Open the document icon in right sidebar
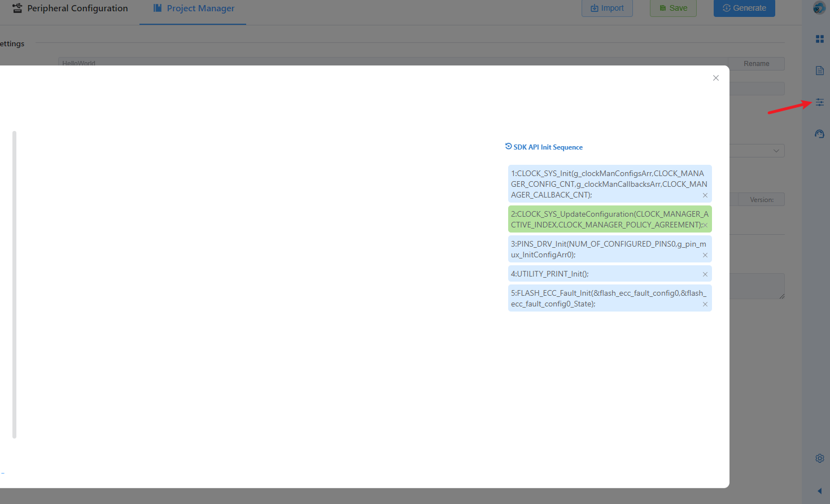 [x=819, y=71]
